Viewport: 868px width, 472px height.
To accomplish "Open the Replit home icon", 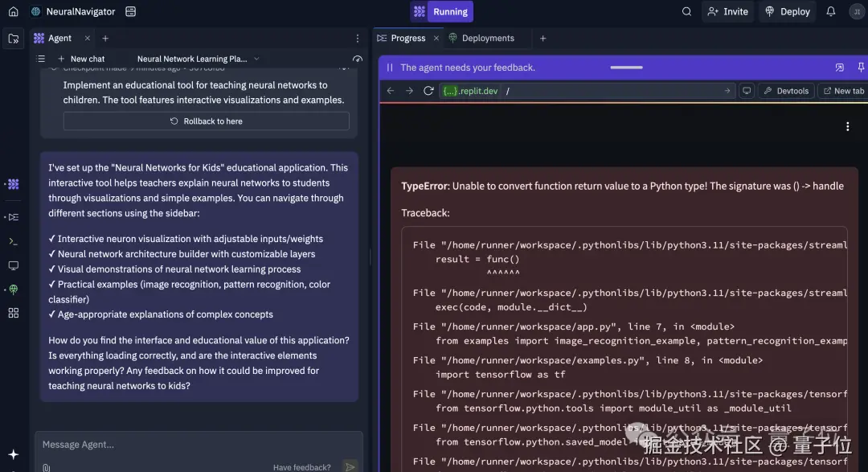I will tap(14, 11).
